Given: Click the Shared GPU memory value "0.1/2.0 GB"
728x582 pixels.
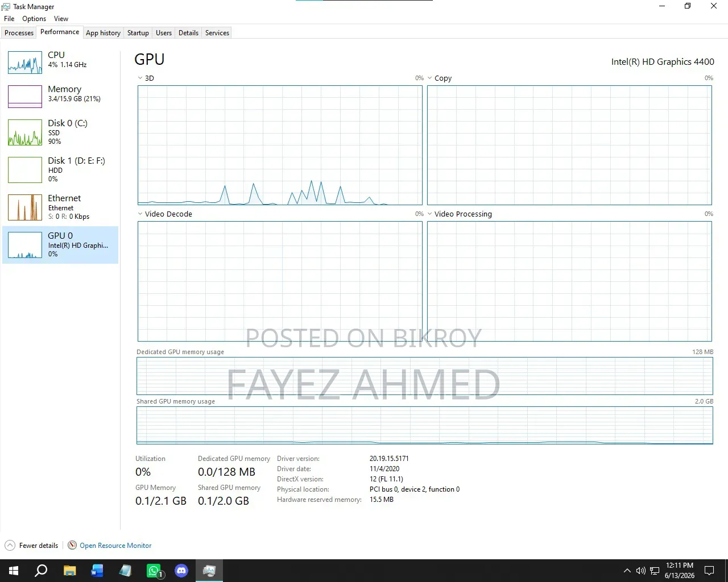Looking at the screenshot, I should [224, 501].
